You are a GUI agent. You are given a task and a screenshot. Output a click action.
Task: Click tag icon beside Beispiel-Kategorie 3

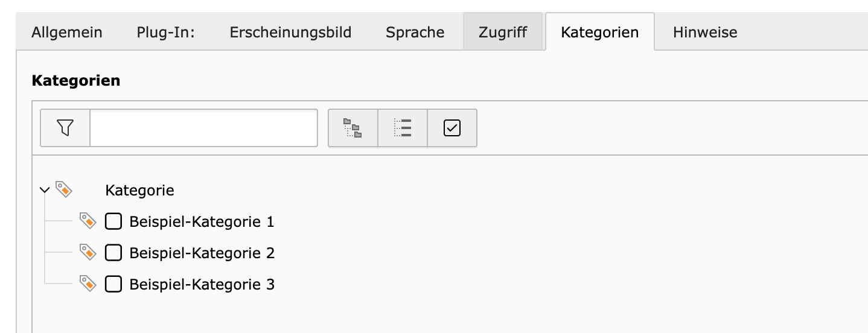click(x=88, y=284)
